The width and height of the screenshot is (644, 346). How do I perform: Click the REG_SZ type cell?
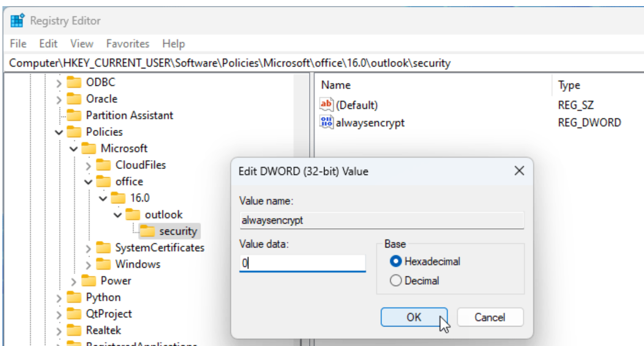coord(576,105)
